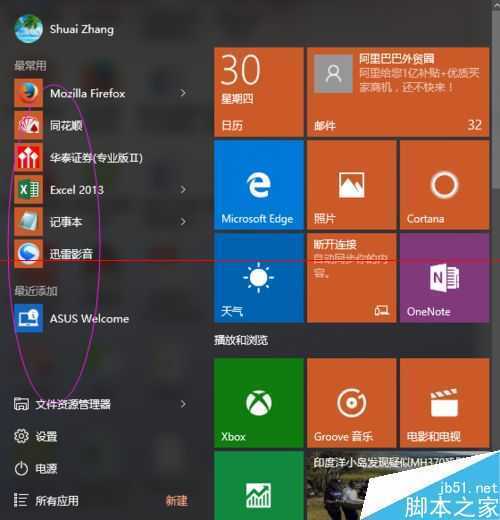The height and width of the screenshot is (520, 500).
Task: Open the 文件资源管理器 file explorer icon
Action: coord(21,404)
